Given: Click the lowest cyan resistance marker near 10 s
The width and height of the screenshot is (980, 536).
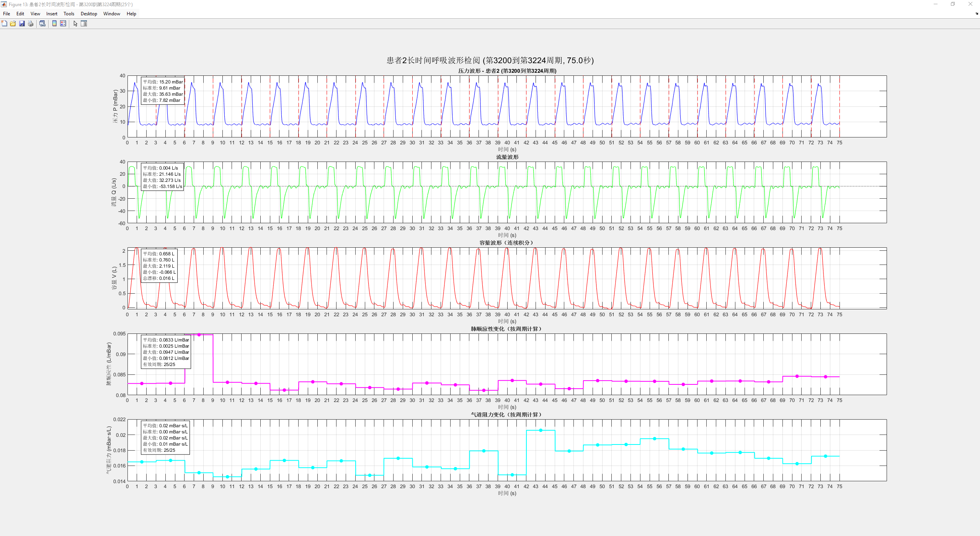Looking at the screenshot, I should 227,477.
